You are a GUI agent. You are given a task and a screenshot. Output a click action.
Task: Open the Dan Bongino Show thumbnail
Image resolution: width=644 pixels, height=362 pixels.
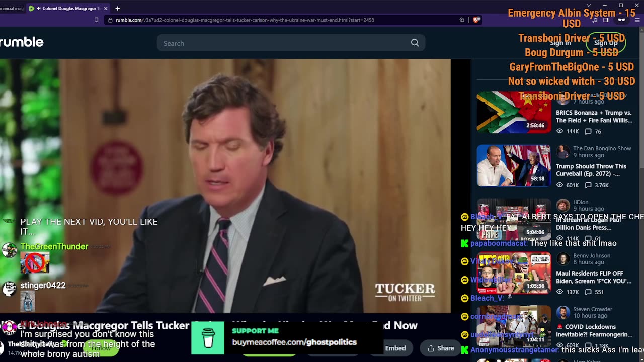pos(514,165)
